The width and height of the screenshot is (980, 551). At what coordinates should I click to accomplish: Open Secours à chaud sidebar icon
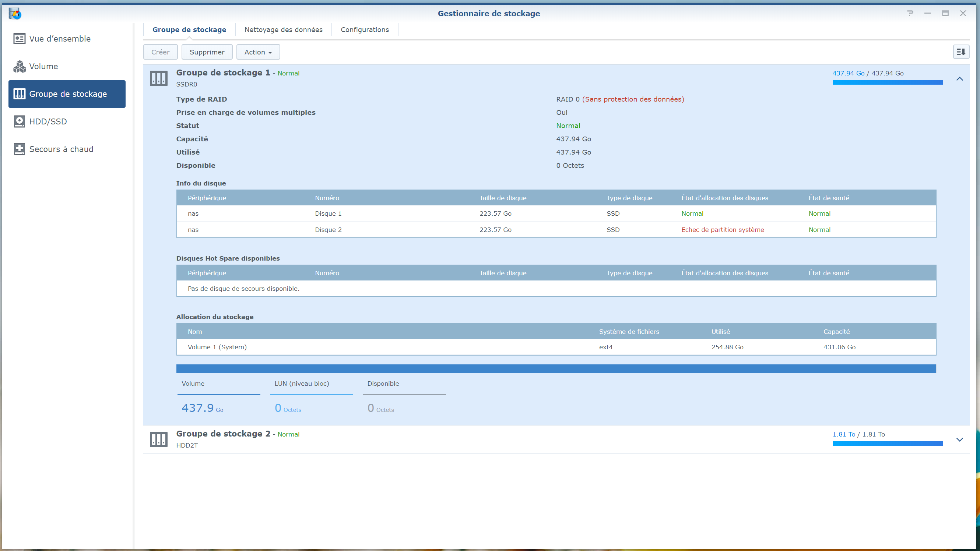[20, 149]
